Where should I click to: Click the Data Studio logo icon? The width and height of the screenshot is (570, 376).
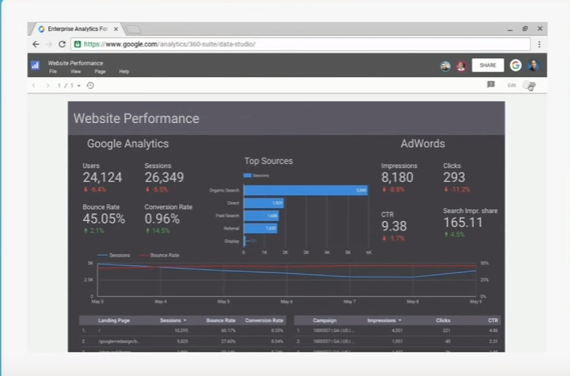tap(35, 65)
